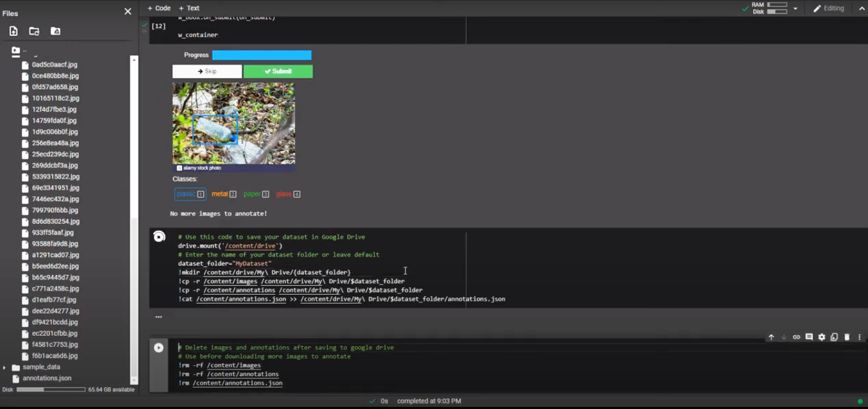
Task: Open file 93588fa9d8.jpg
Action: pyautogui.click(x=55, y=244)
